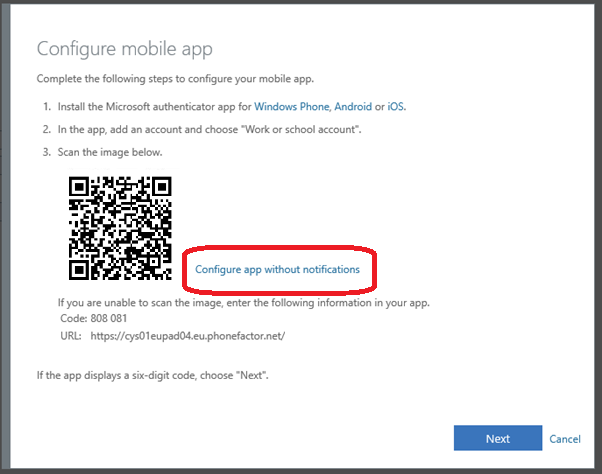Screen dimensions: 602x474
Task: Open the Windows Phone authenticator link
Action: (292, 106)
